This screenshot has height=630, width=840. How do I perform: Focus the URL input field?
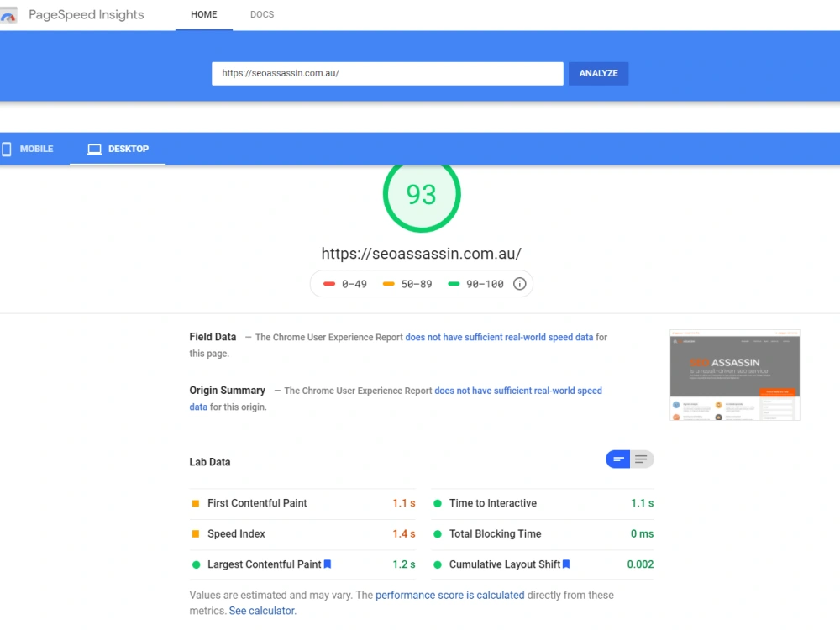click(x=387, y=73)
